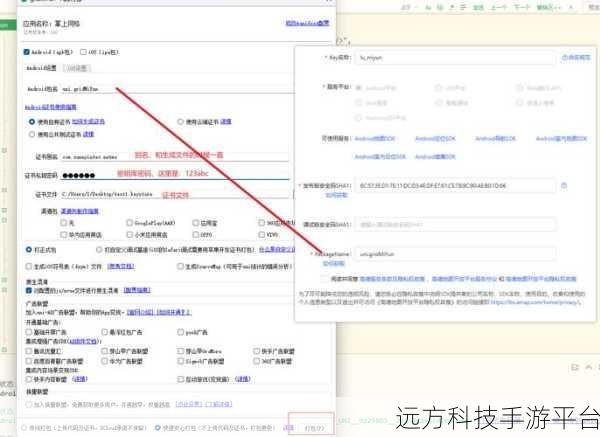The height and width of the screenshot is (437, 600).
Task: Switch to the iOS设置 tab
Action: click(77, 68)
